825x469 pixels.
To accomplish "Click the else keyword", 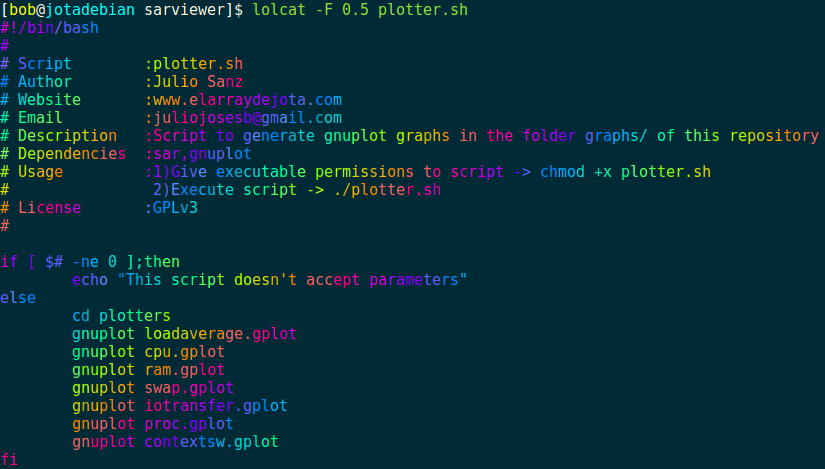I will click(18, 298).
